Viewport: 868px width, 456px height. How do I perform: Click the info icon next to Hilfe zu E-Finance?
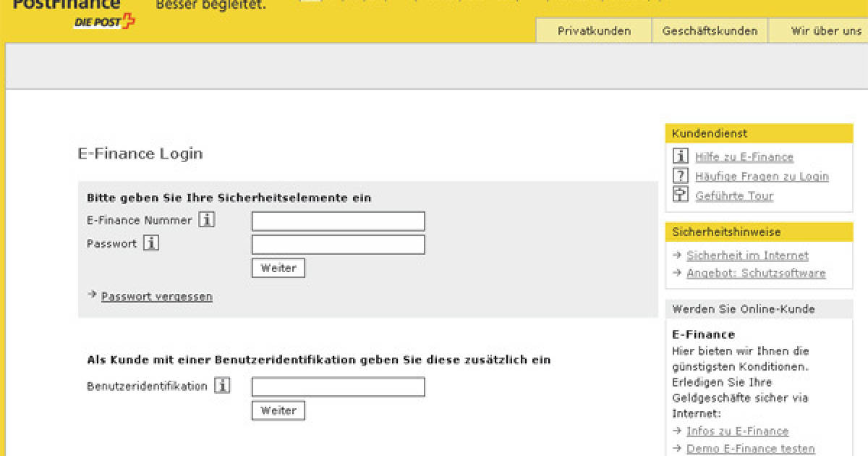coord(678,156)
